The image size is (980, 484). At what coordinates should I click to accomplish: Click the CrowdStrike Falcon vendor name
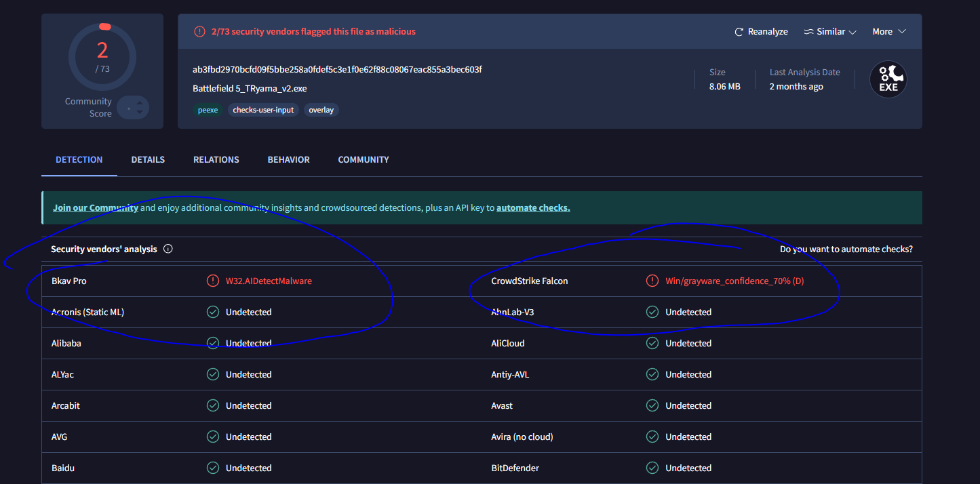point(530,281)
